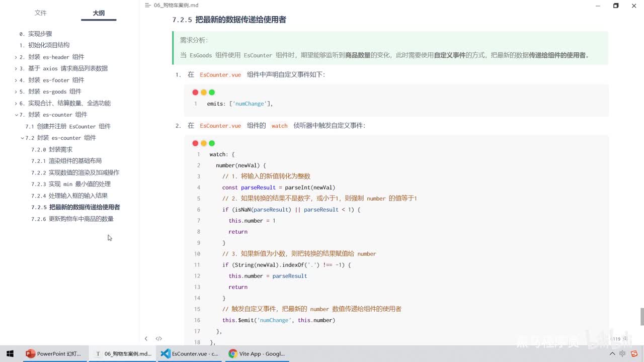Switch to Typora 06_购物车案例.md taskbar item
The width and height of the screenshot is (644, 362).
coord(123,354)
